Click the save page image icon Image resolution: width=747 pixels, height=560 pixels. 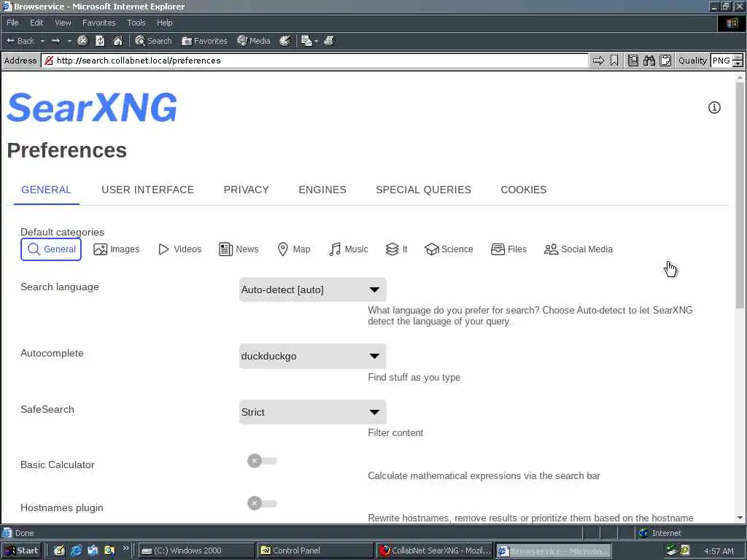pyautogui.click(x=632, y=61)
